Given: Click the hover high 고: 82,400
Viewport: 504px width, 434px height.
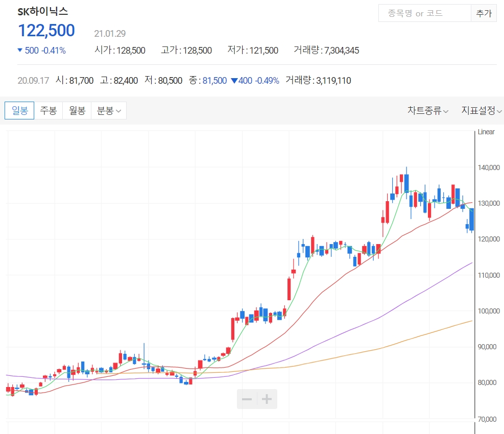Looking at the screenshot, I should coord(119,80).
